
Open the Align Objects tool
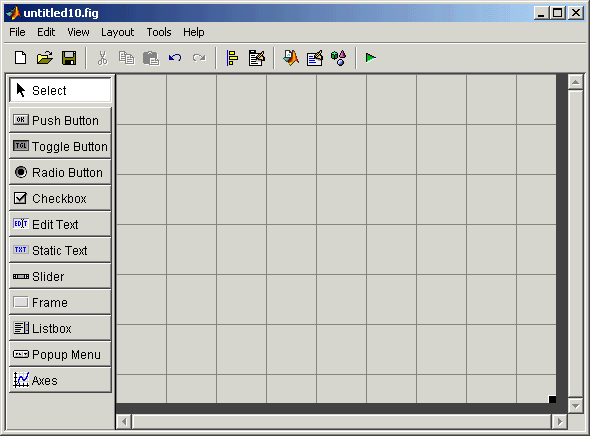click(x=232, y=58)
